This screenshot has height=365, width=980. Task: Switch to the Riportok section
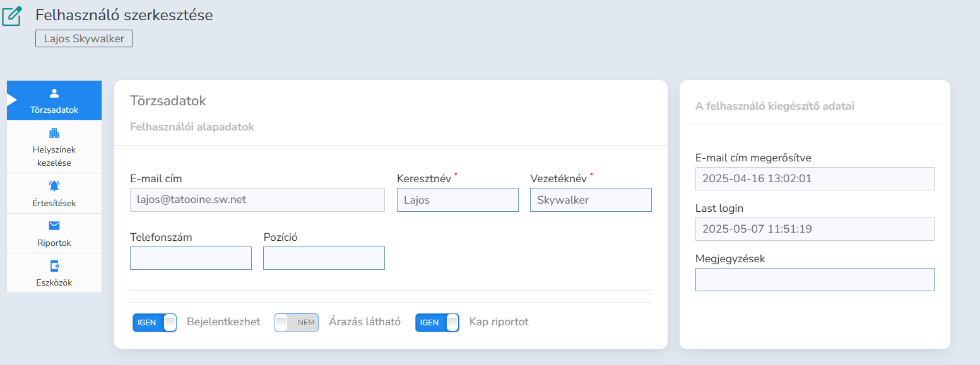coord(54,243)
